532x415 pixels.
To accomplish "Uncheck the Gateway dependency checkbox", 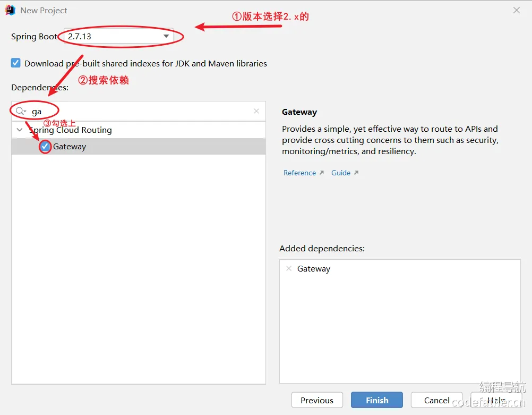I will click(45, 146).
